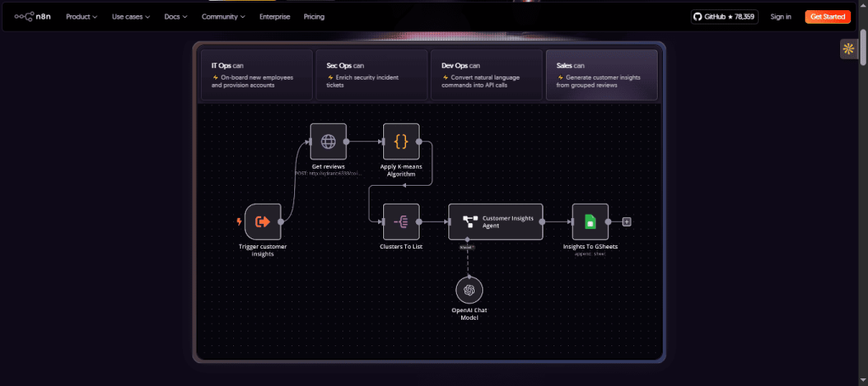Select the Get reviews globe node
Image resolution: width=868 pixels, height=386 pixels.
(x=328, y=141)
